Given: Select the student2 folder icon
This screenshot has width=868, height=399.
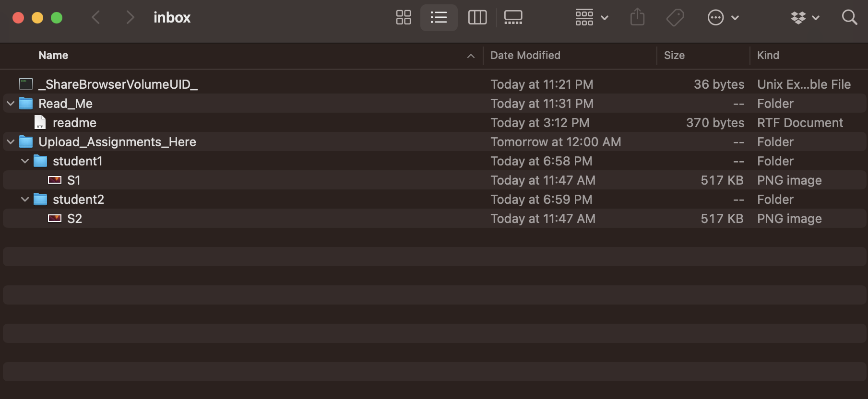Looking at the screenshot, I should [40, 199].
